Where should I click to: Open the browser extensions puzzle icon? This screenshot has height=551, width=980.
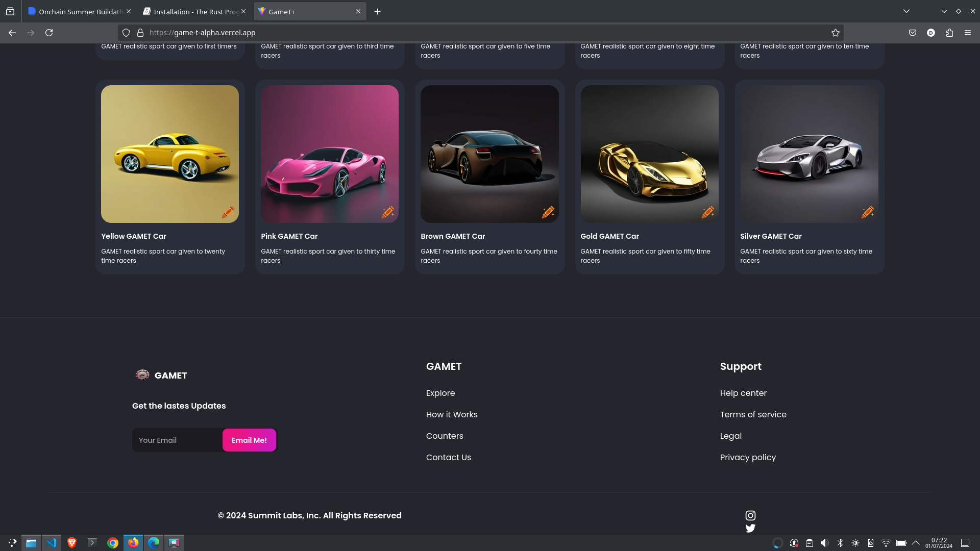949,33
